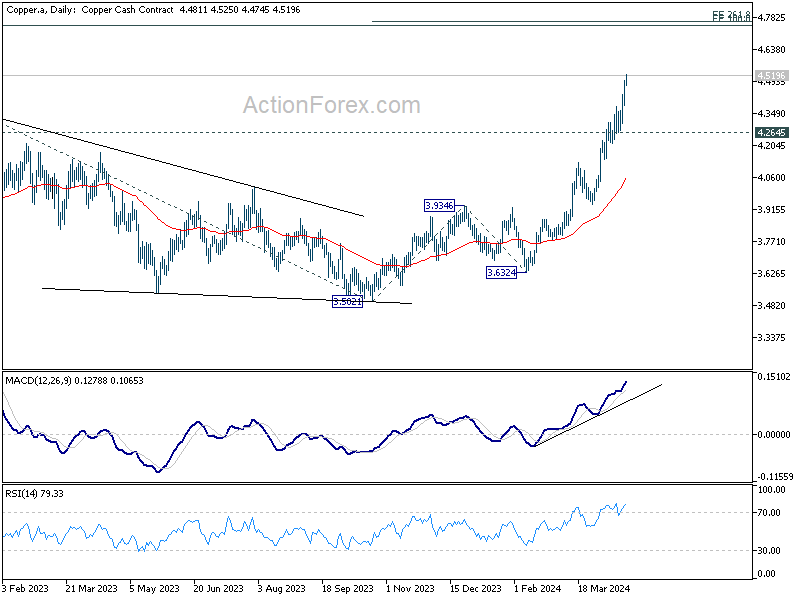Click the upper descending black trendline
This screenshot has width=800, height=600.
click(x=183, y=168)
